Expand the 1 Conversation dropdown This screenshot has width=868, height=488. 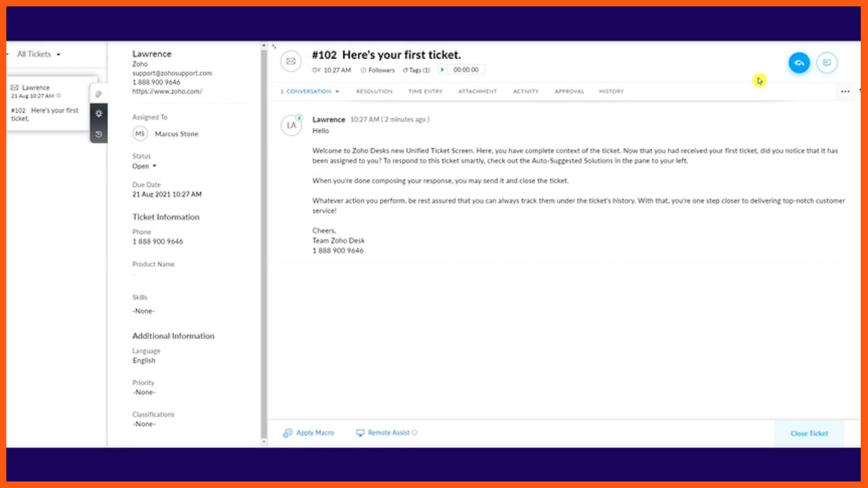(310, 92)
